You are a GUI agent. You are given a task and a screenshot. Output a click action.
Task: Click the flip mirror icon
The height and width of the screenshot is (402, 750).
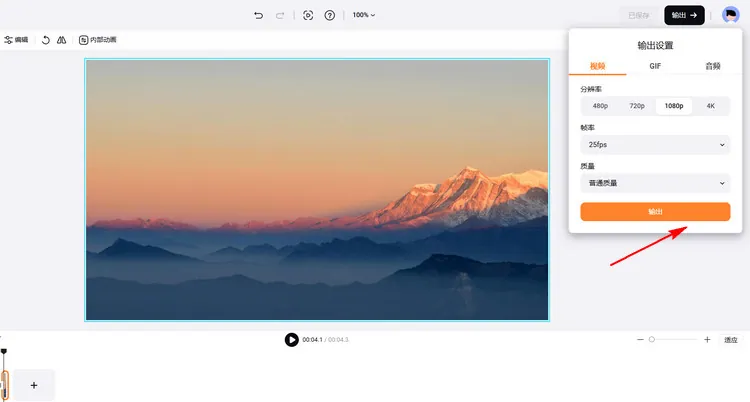pos(61,40)
